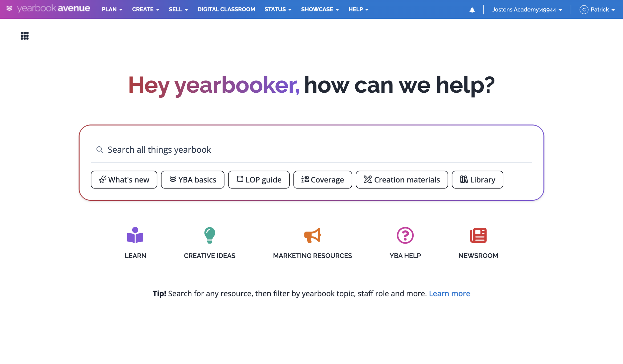Expand the STATUS menu
Screen dimensions: 623x364
pos(278,9)
